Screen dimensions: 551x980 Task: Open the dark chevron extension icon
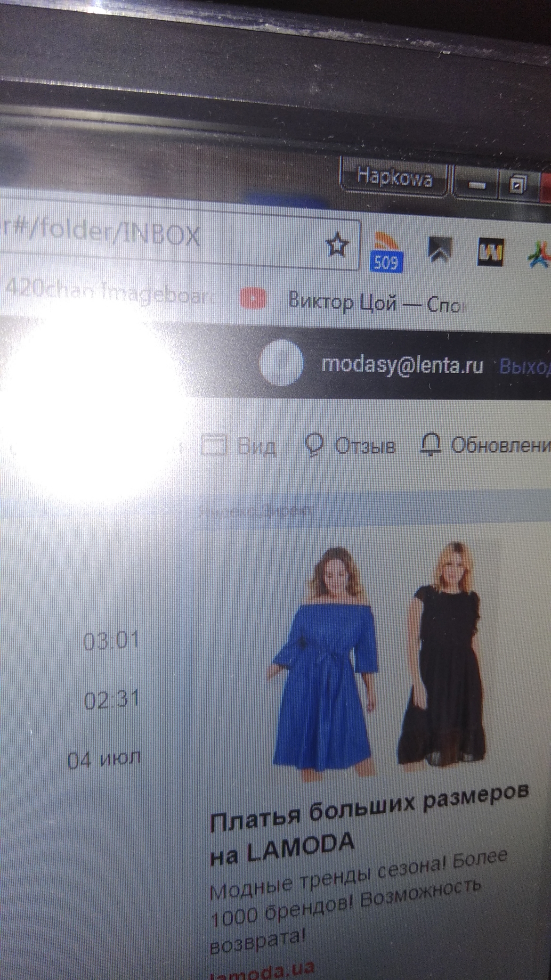tap(440, 250)
